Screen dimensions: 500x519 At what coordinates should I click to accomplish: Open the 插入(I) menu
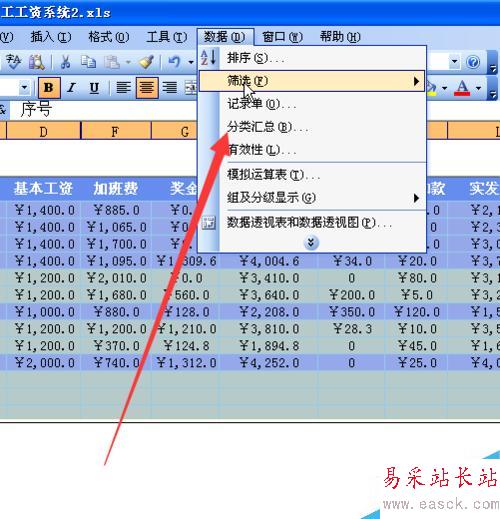click(x=51, y=37)
